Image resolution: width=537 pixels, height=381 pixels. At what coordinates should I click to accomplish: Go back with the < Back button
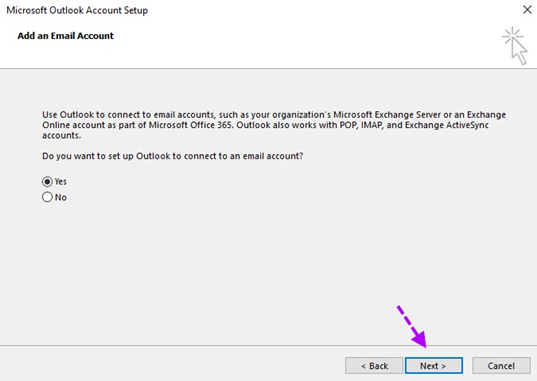[374, 366]
